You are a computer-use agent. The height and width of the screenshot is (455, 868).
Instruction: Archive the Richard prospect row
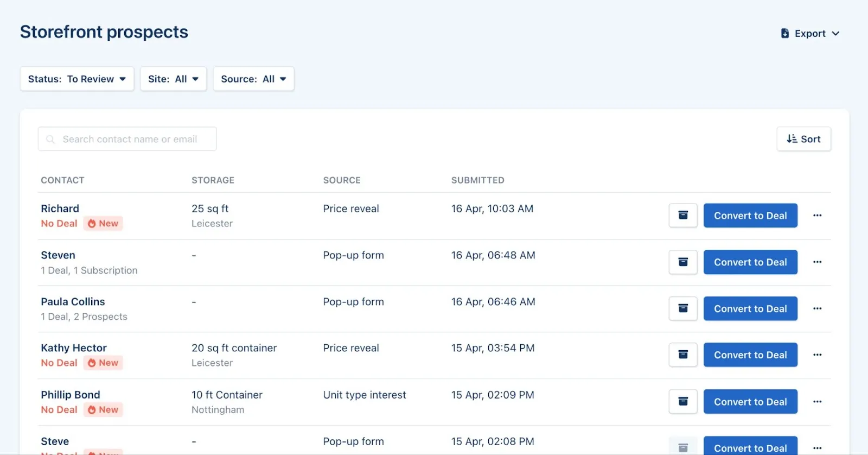[x=683, y=216]
